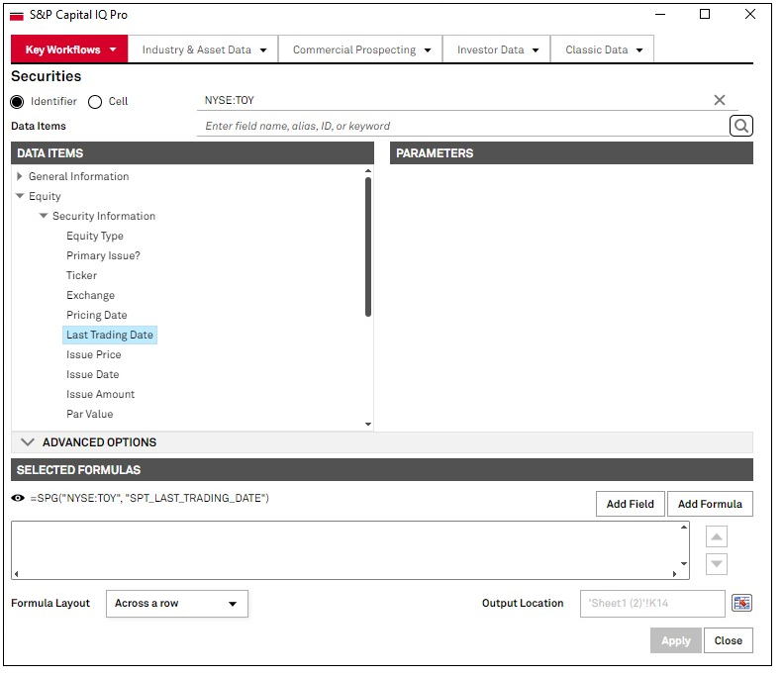Open the Formula Layout dropdown

(176, 604)
